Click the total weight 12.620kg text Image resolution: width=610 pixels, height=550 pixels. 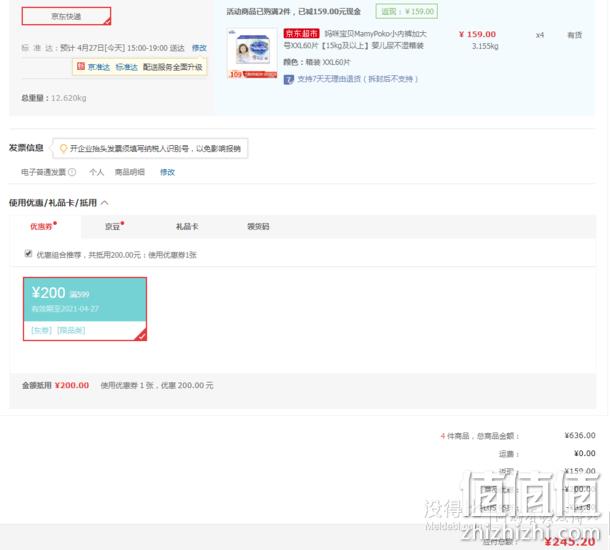68,98
